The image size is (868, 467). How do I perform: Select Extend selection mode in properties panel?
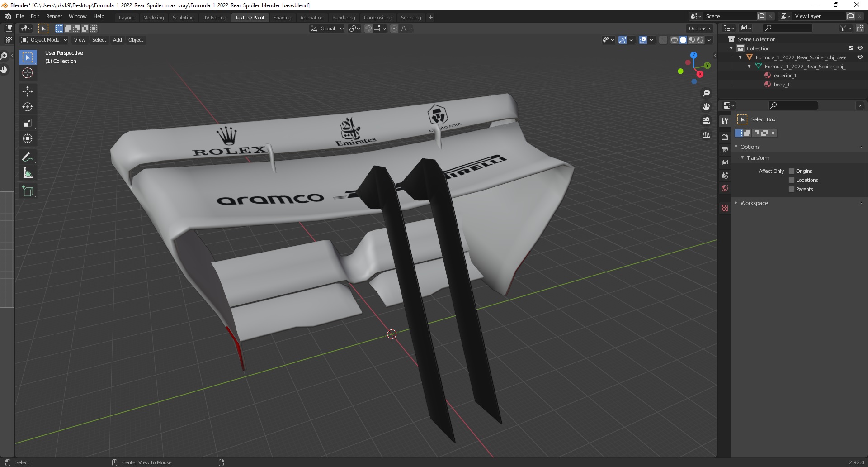click(747, 133)
